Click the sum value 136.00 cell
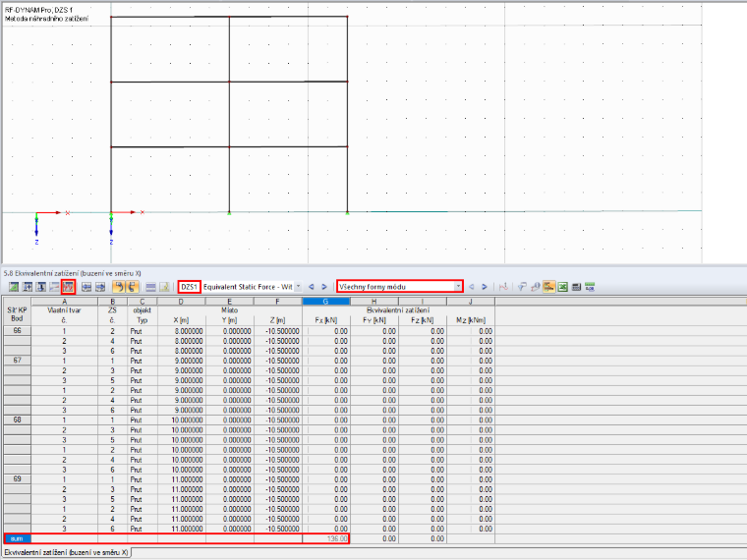 (326, 538)
